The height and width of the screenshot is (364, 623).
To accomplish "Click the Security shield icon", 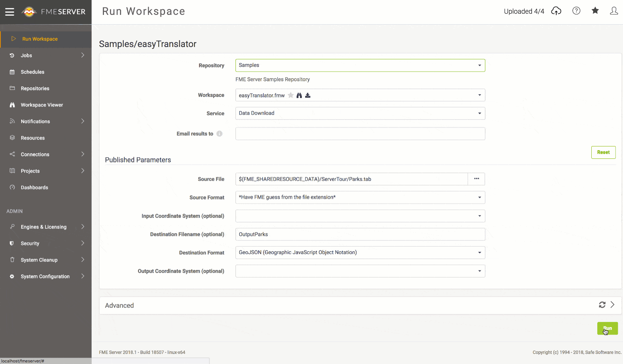I will 12,243.
